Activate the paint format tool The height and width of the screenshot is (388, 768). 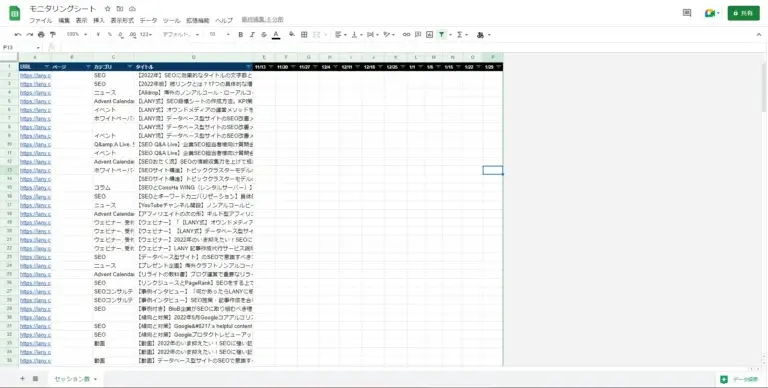pos(53,35)
